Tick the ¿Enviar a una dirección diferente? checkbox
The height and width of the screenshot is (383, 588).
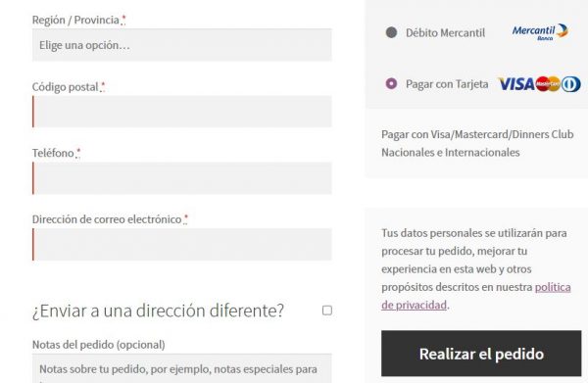click(327, 311)
